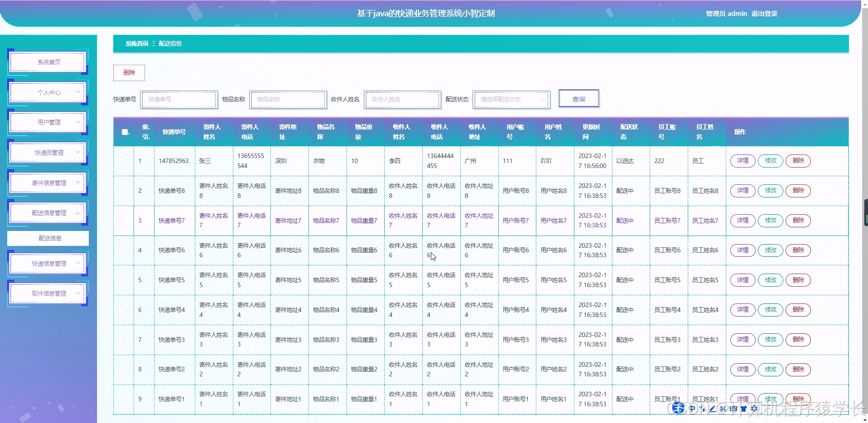View 详情 for row 快递单号4
868x423 pixels.
[x=743, y=310]
